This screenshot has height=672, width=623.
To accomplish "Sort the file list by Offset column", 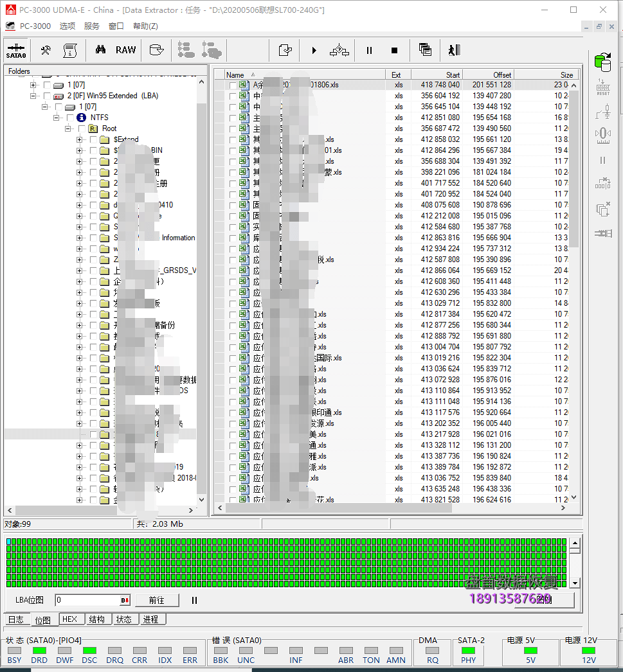I will pyautogui.click(x=489, y=75).
